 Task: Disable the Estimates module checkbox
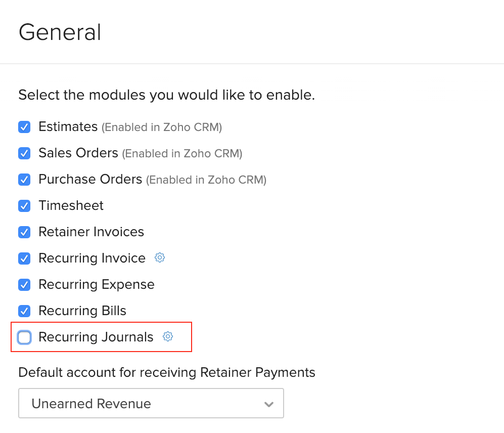tap(24, 127)
